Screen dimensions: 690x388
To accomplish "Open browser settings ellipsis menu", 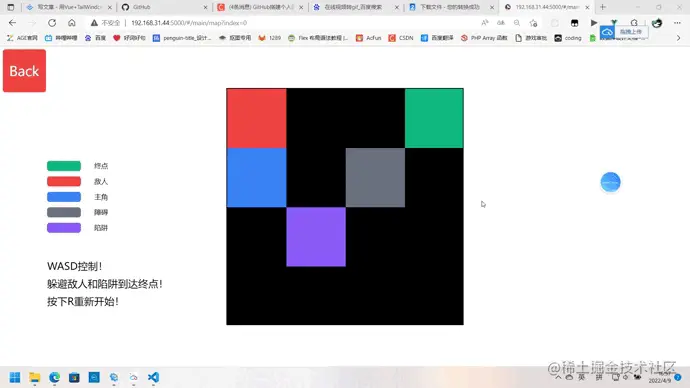I will click(677, 23).
